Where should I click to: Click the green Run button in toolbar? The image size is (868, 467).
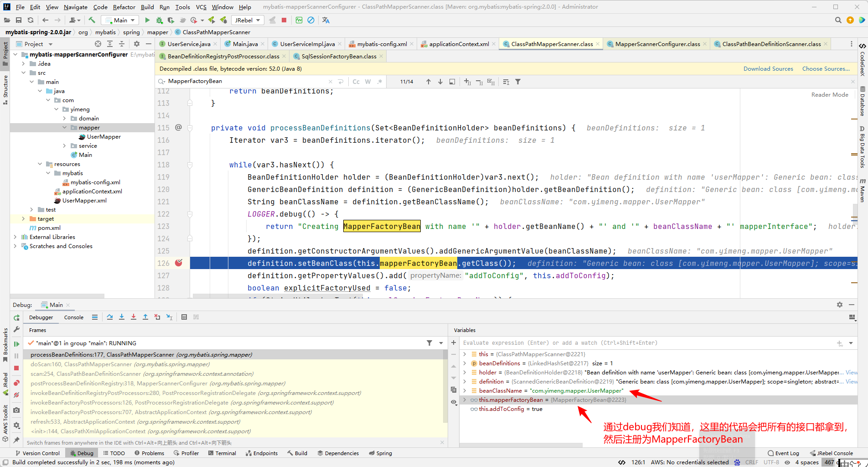coord(147,20)
